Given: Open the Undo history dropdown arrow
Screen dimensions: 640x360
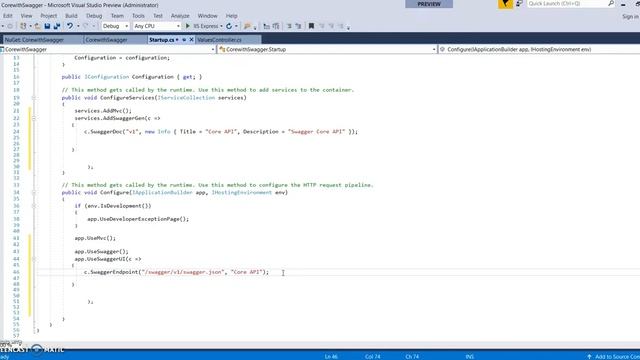Looking at the screenshot, I should [78, 26].
